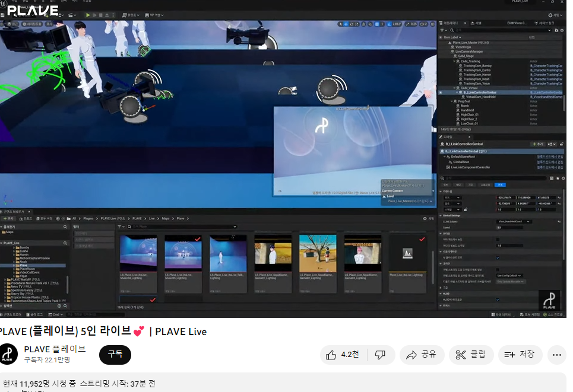Open play options three-dot menu in toolbar
Screen dimensions: 573x392
(113, 15)
